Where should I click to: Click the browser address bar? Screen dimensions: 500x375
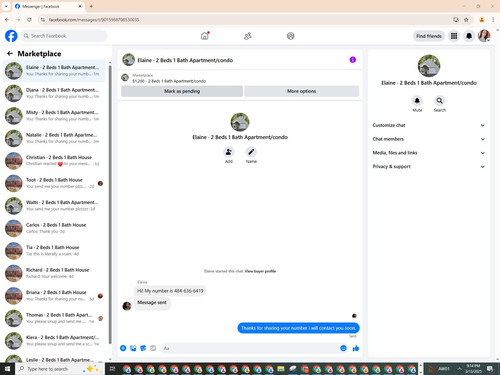(x=248, y=20)
